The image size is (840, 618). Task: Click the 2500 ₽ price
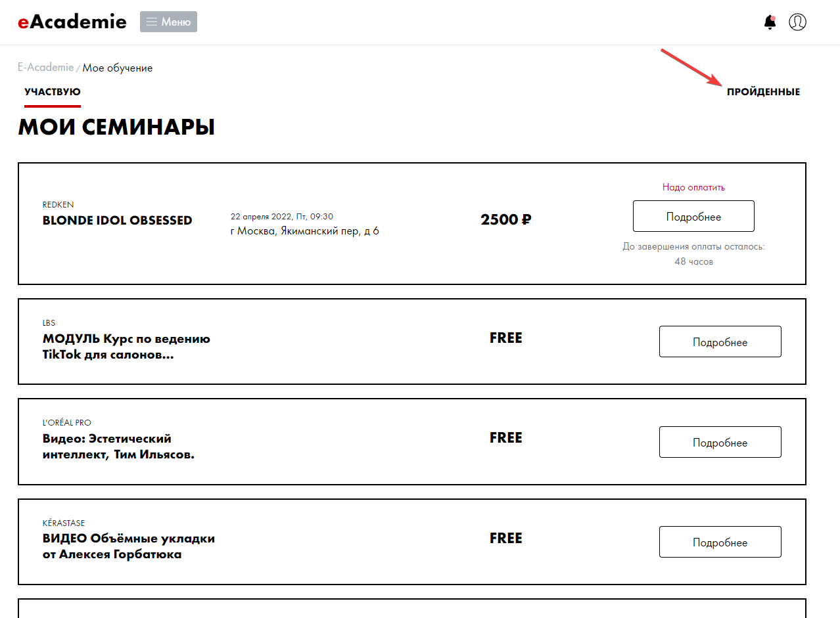click(x=505, y=219)
